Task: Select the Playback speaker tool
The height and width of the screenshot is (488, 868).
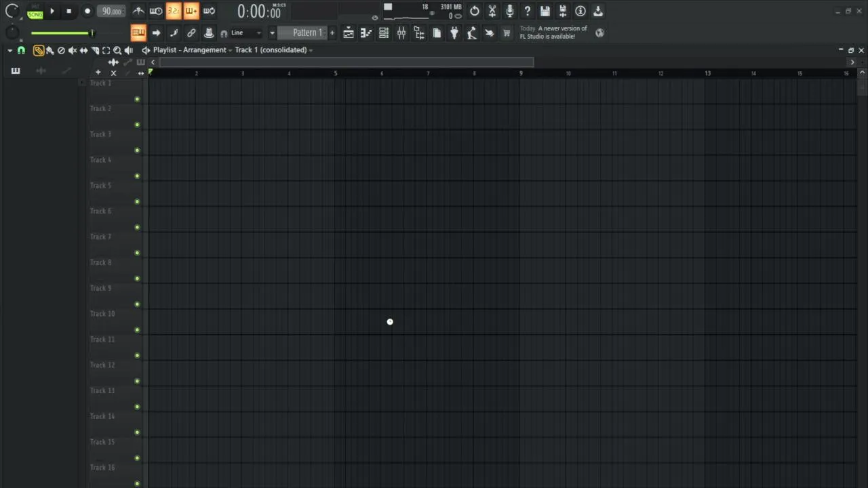Action: point(129,50)
